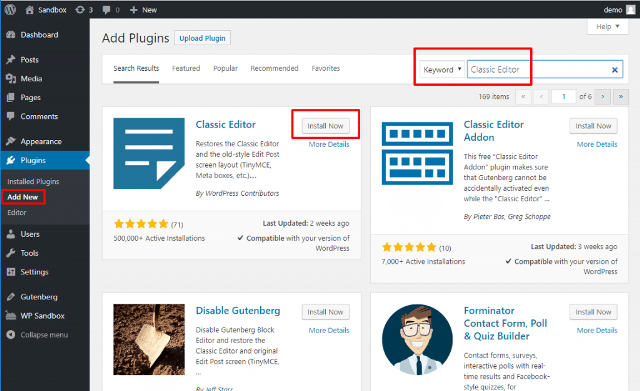Click the Upload Plugin button
The height and width of the screenshot is (391, 640).
202,38
